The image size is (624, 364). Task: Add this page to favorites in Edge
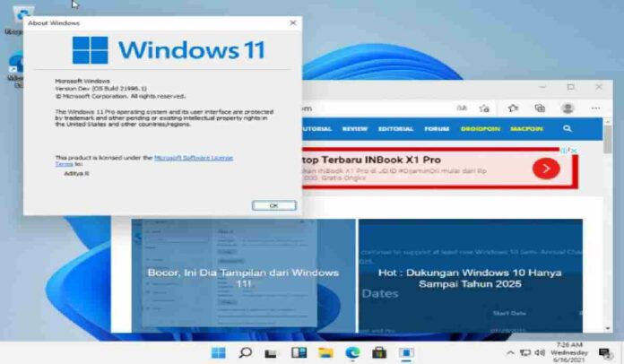pos(484,108)
